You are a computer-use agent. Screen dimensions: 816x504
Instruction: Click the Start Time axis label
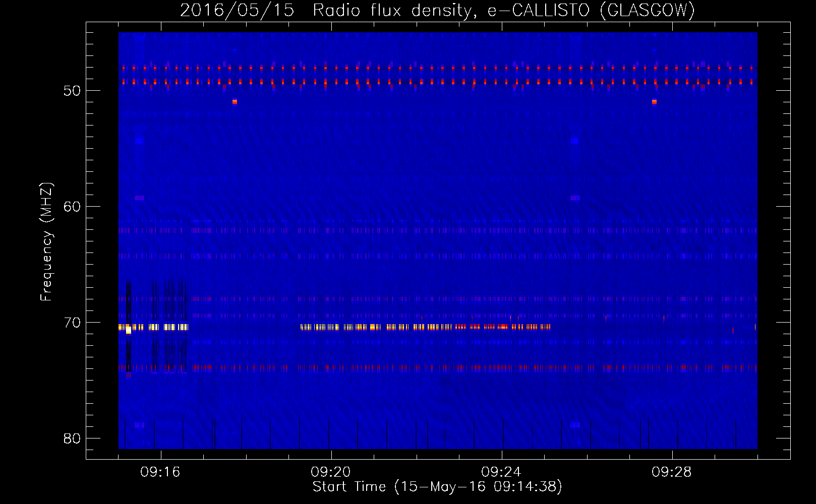437,487
